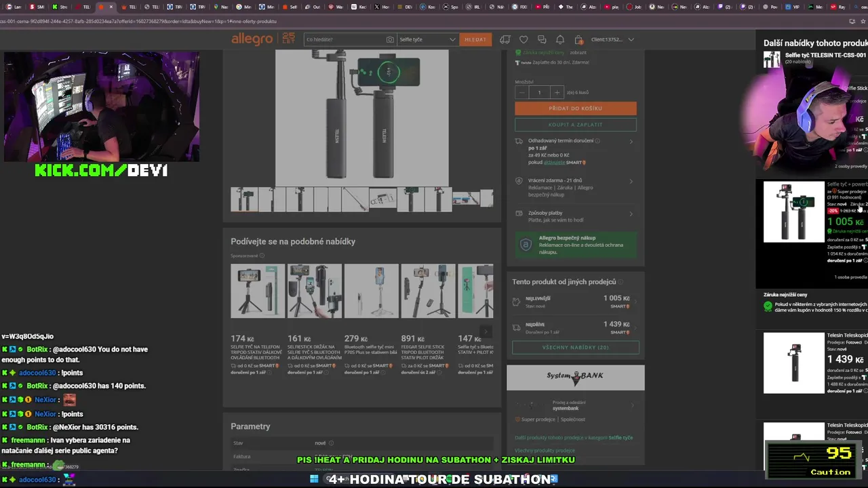Click VŠECHNY NABÍDKY (20) button
This screenshot has width=868, height=488.
[575, 348]
